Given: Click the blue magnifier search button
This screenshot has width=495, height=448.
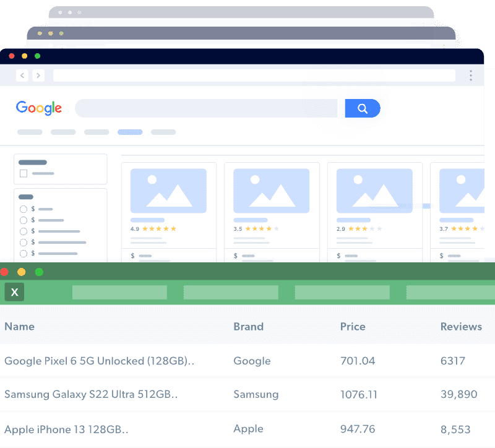Looking at the screenshot, I should pos(362,109).
